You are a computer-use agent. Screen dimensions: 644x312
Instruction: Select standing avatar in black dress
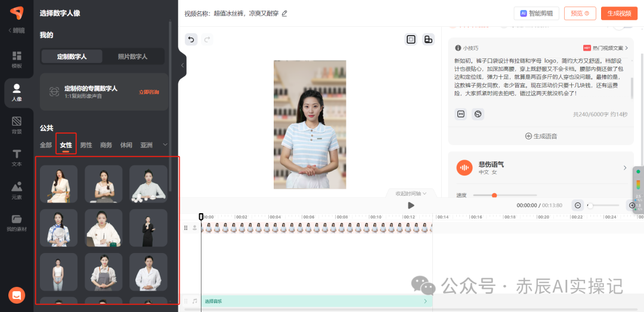(x=148, y=228)
